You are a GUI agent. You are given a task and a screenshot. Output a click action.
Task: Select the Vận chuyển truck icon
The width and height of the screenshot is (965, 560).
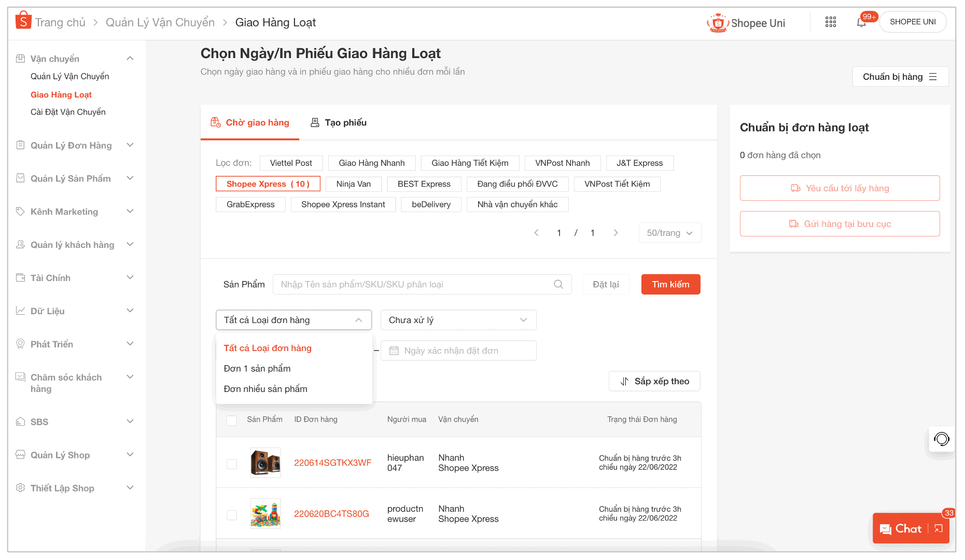click(x=20, y=58)
